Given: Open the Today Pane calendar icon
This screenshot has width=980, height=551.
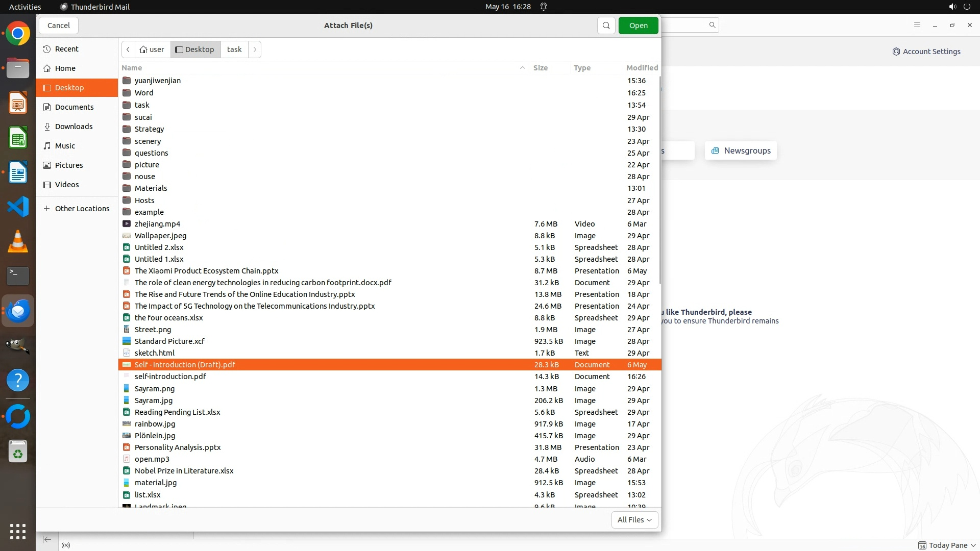Looking at the screenshot, I should pos(922,545).
